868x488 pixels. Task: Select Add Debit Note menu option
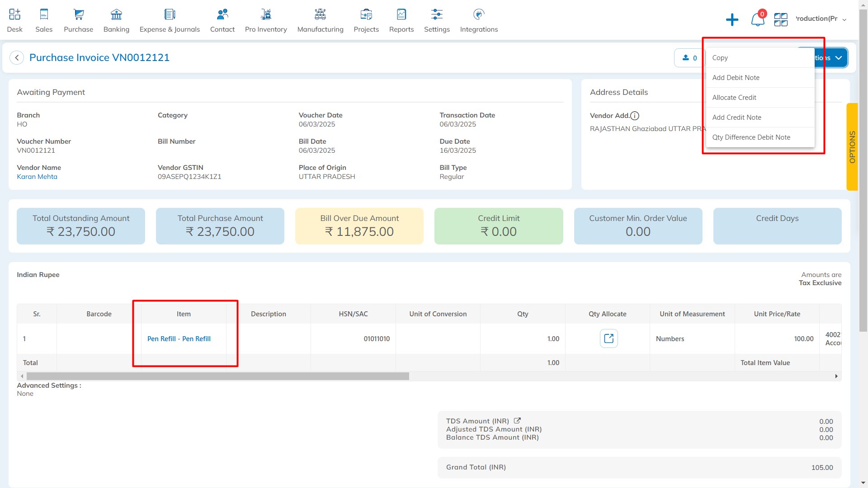[x=760, y=78]
